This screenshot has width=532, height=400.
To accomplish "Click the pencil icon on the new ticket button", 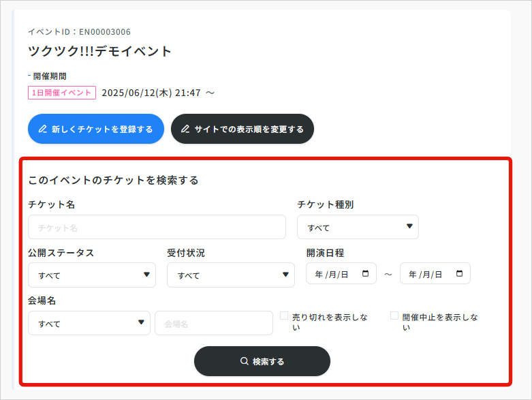I will (43, 129).
